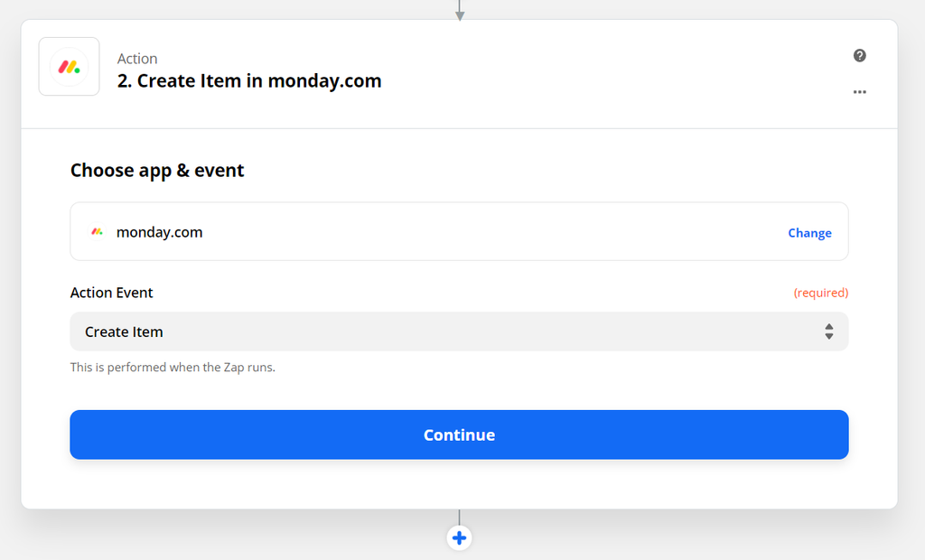Click the Action label above the step title
925x560 pixels.
click(136, 58)
